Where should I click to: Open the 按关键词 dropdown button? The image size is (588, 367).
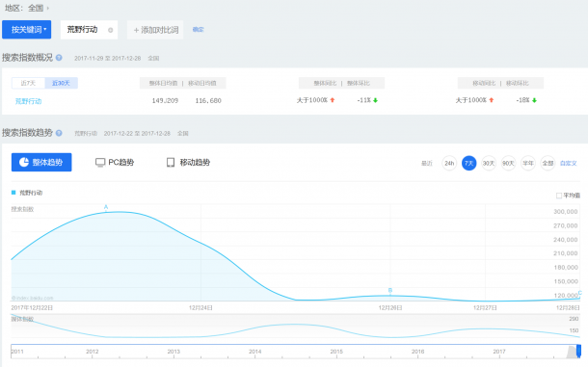(x=27, y=30)
